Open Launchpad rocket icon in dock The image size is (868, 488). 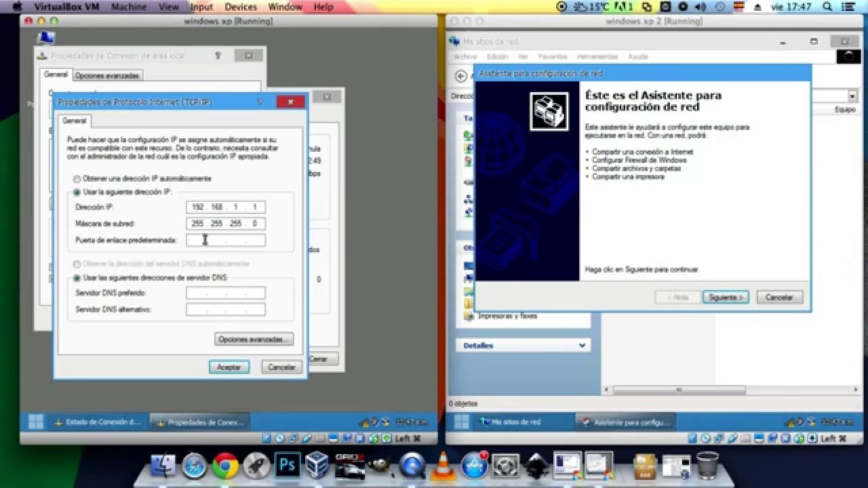[256, 466]
